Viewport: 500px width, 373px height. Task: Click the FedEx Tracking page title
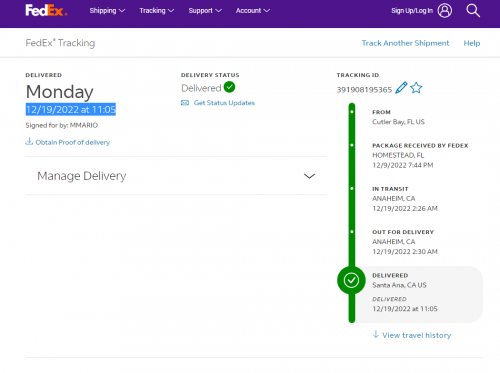(60, 43)
